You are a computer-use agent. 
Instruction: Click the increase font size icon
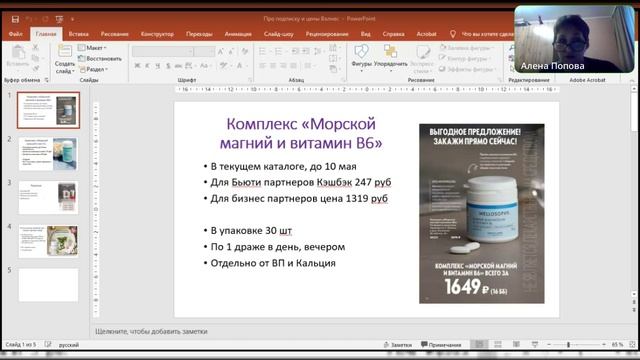(221, 51)
